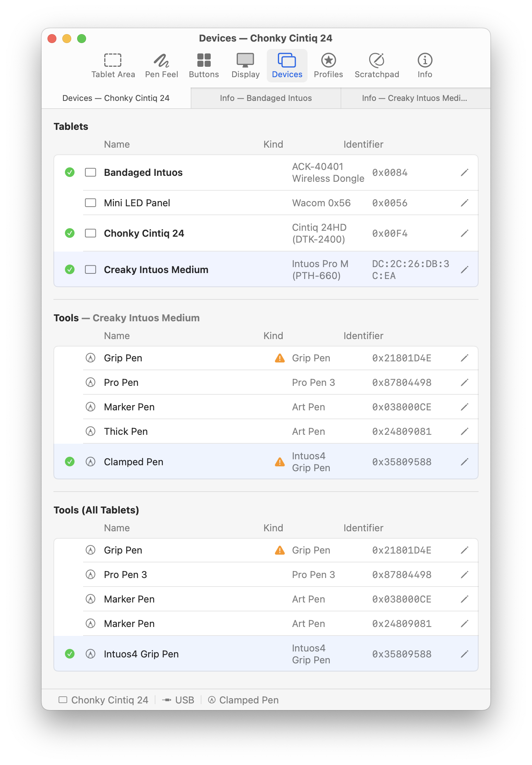Edit Marker Pen with identifier 0x038000CE in Creaky tools
The height and width of the screenshot is (765, 532).
click(x=464, y=407)
